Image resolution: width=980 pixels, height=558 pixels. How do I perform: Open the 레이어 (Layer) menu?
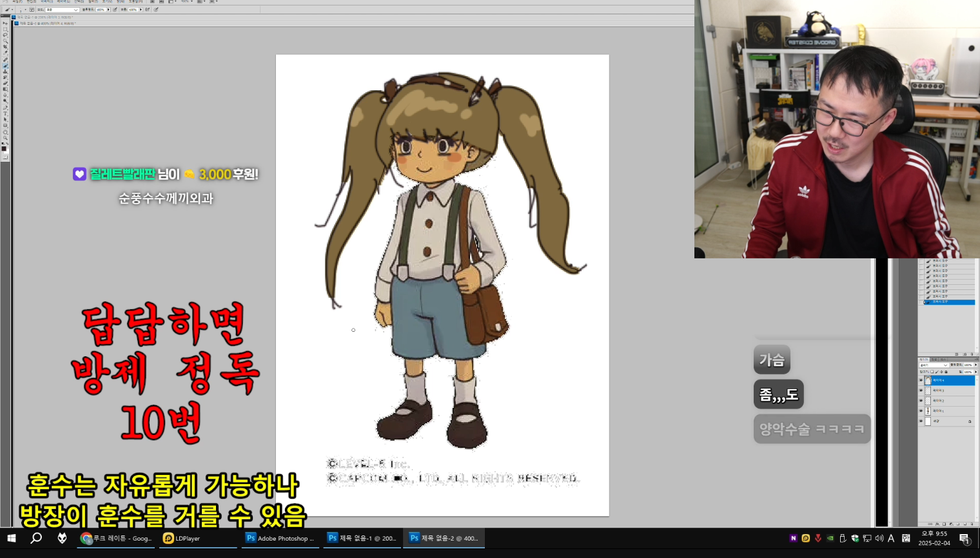pyautogui.click(x=63, y=1)
